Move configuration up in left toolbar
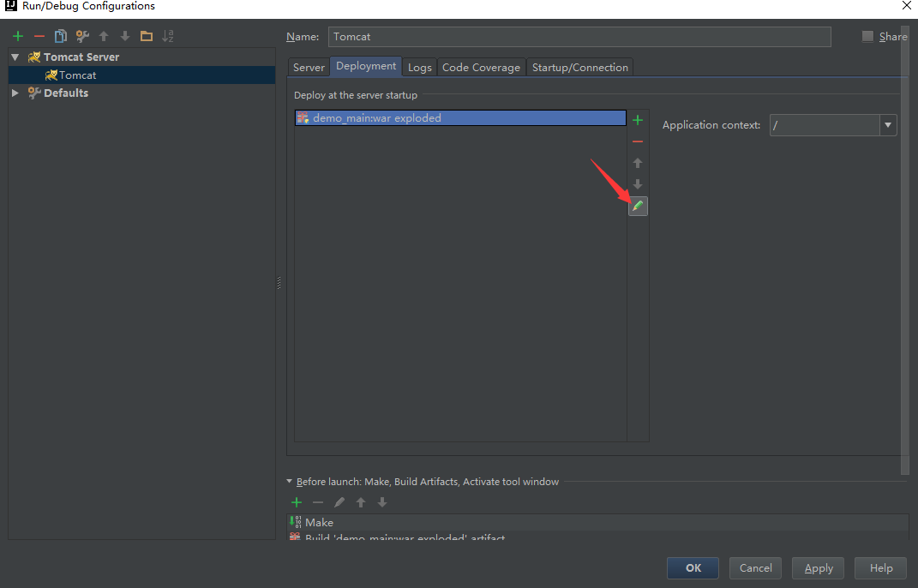The image size is (918, 588). pos(104,36)
